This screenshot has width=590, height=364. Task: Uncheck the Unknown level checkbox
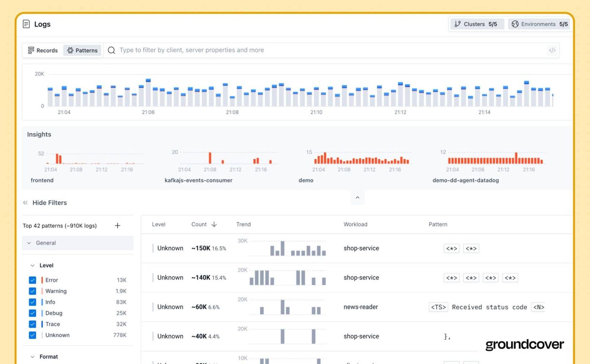(x=32, y=335)
